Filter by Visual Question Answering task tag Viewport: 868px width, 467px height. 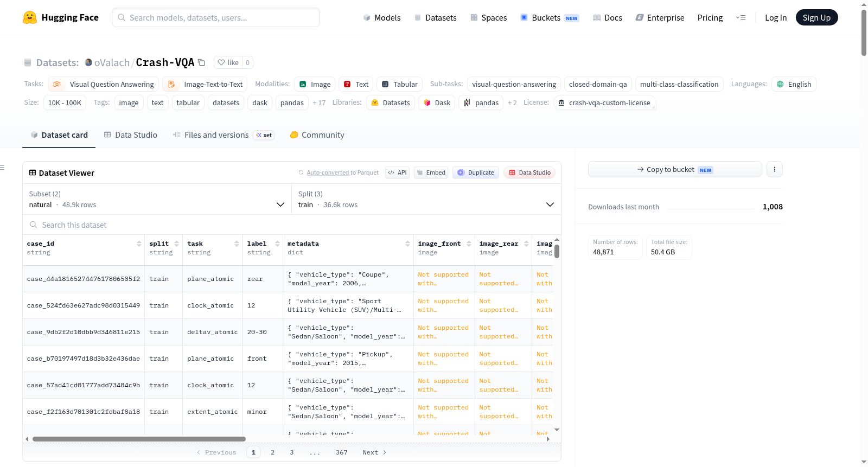click(x=104, y=84)
